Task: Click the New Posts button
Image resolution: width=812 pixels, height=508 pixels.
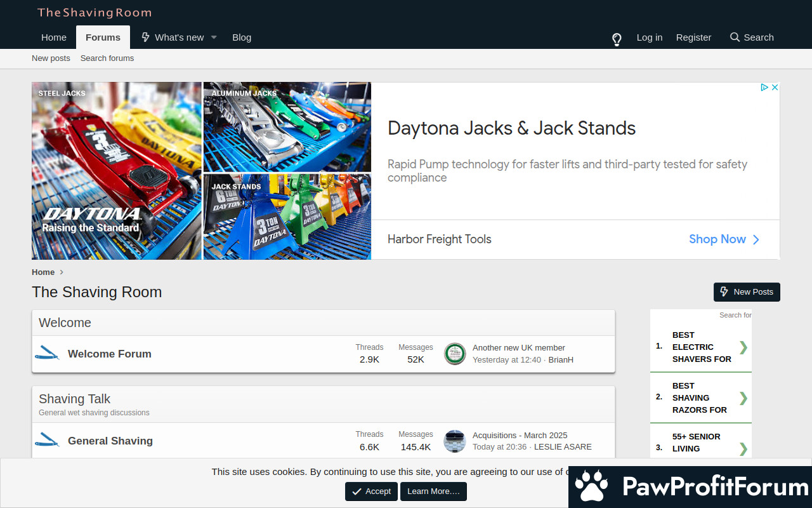Action: (747, 292)
